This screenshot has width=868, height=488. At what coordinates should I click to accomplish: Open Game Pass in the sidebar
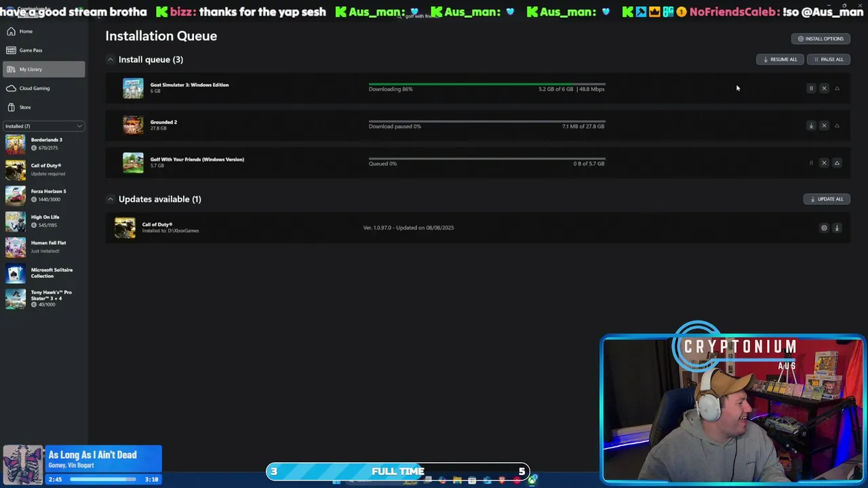point(43,50)
